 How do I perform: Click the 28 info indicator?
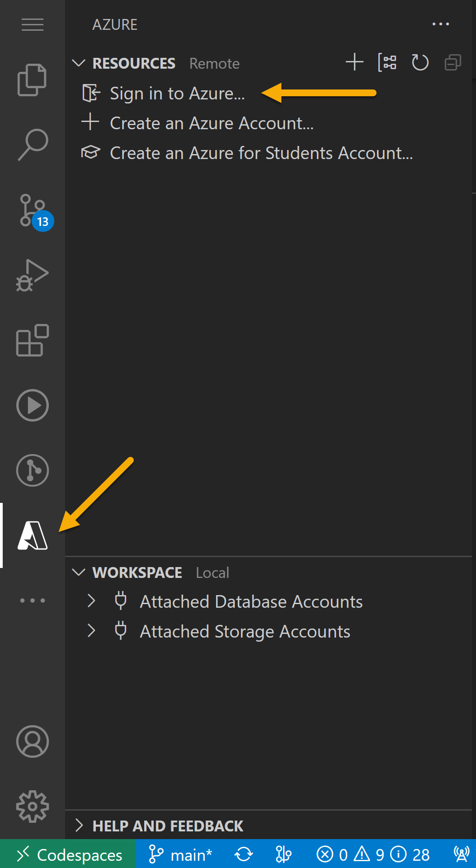pos(410,854)
